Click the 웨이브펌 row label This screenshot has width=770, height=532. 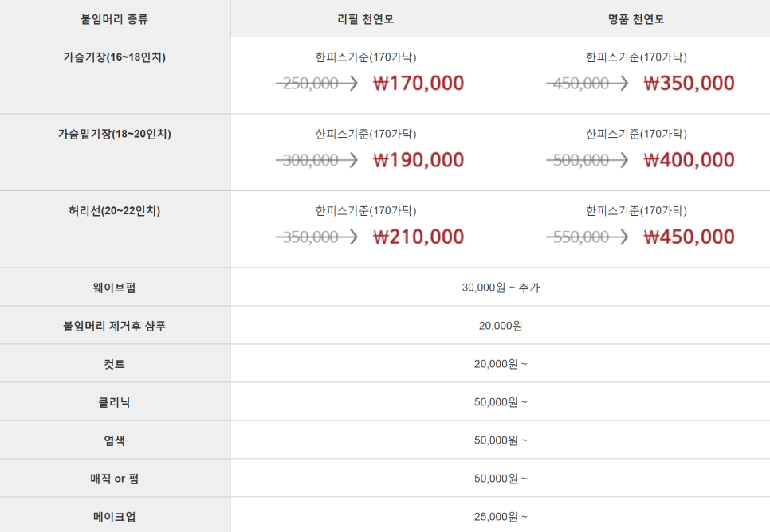115,288
